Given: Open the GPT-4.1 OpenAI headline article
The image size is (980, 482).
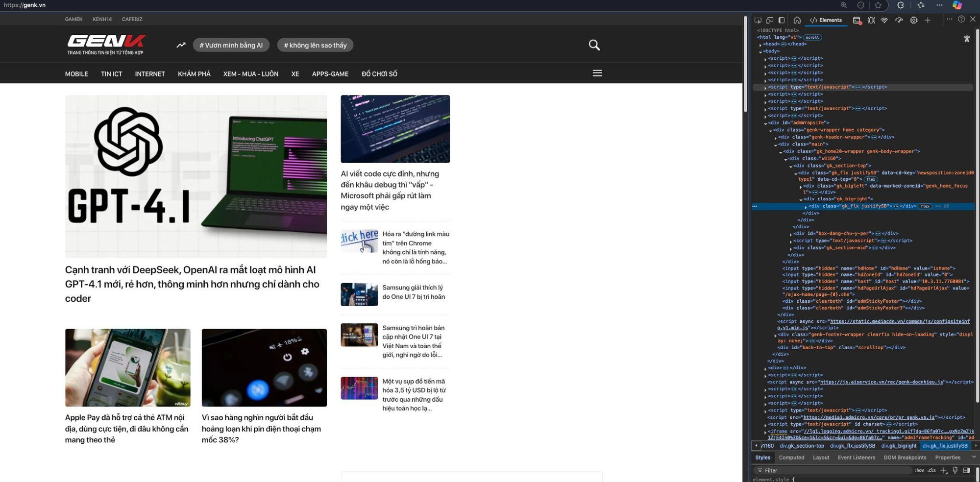Looking at the screenshot, I should 192,284.
